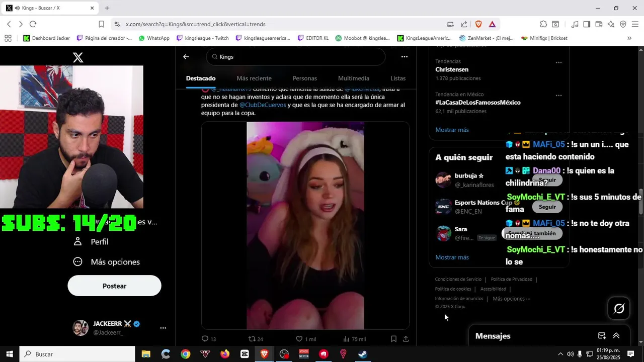
Task: Open volume control in system tray
Action: coord(570,354)
